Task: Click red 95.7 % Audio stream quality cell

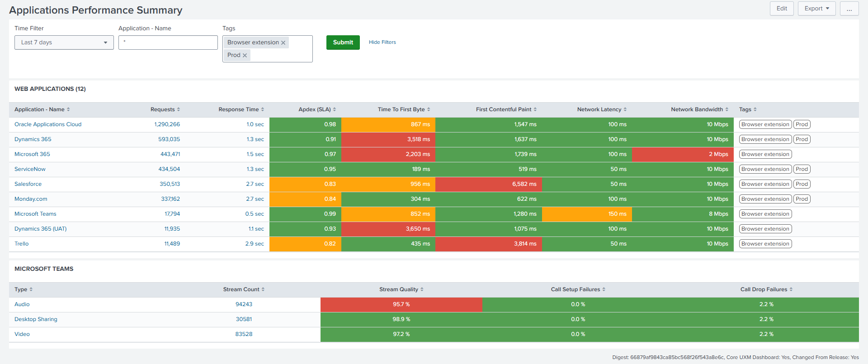Action: point(401,304)
